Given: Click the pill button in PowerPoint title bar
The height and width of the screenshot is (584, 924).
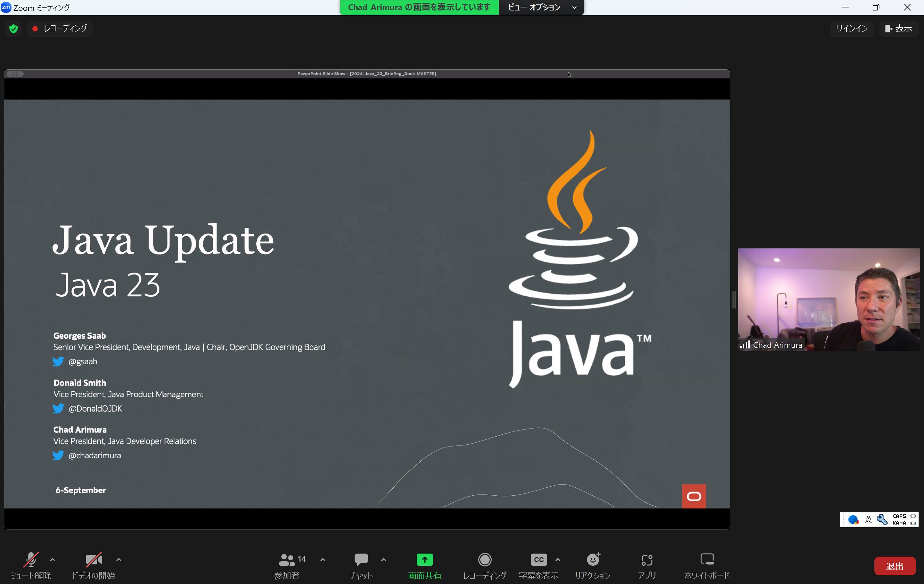Looking at the screenshot, I should [x=15, y=74].
